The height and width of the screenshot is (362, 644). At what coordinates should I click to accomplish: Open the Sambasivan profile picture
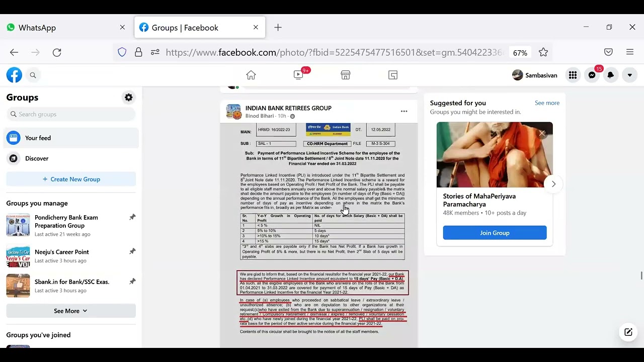pyautogui.click(x=517, y=75)
